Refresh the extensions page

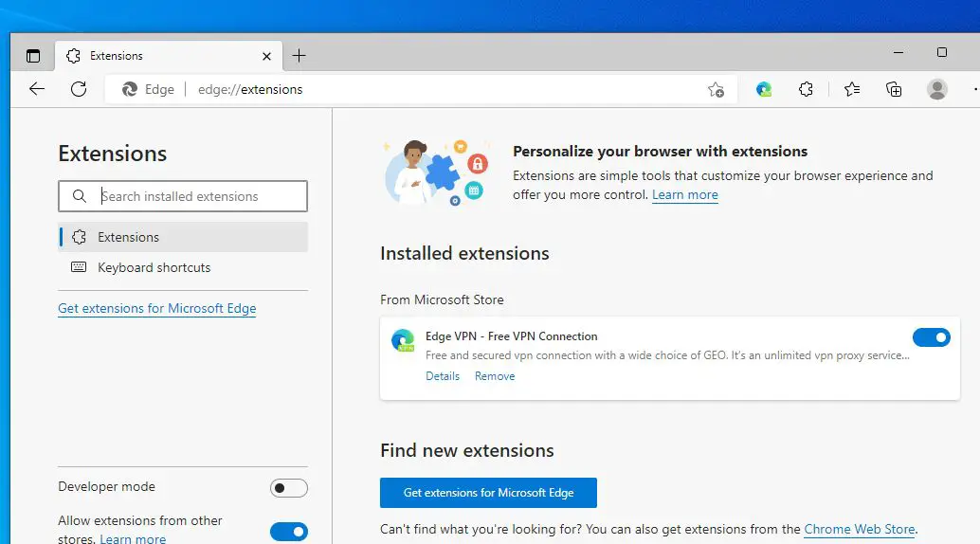[x=79, y=89]
